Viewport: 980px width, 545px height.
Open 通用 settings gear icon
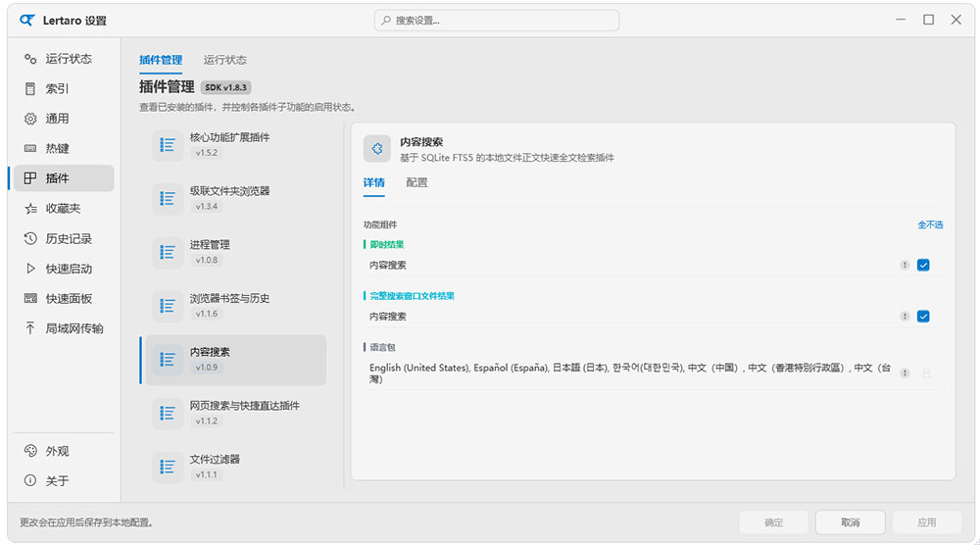[30, 119]
